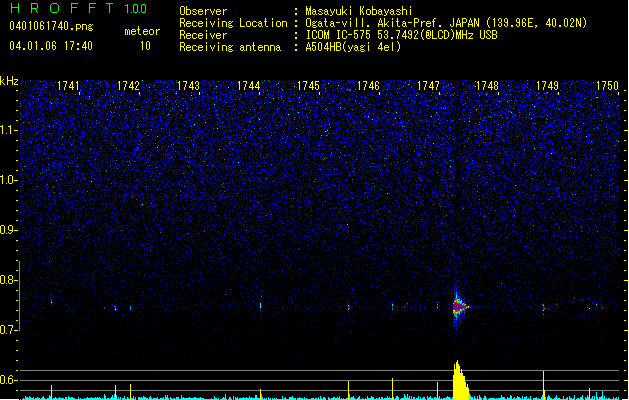
Task: Click the meteor count value 10
Action: (145, 46)
